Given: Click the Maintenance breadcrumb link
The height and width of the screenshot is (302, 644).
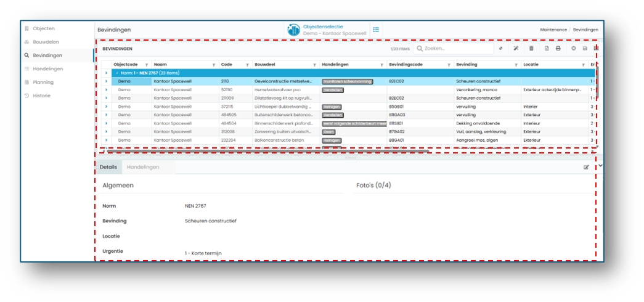Looking at the screenshot, I should tap(553, 30).
